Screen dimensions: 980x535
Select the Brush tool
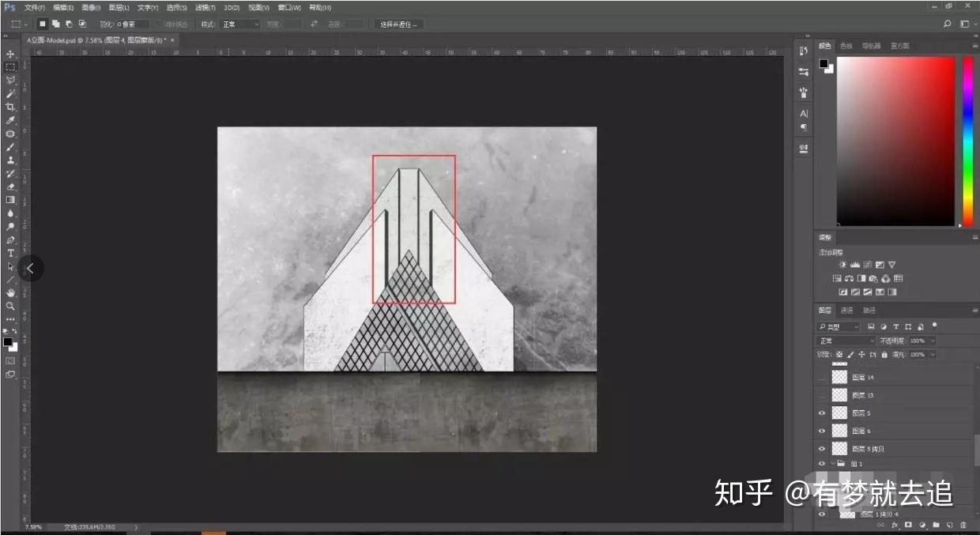click(10, 147)
